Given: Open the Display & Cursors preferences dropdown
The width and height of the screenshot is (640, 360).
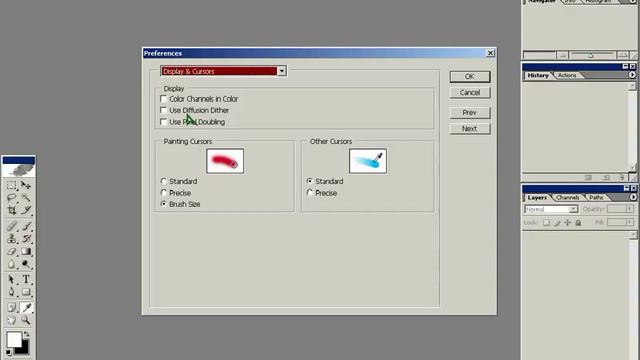Looking at the screenshot, I should (x=223, y=71).
